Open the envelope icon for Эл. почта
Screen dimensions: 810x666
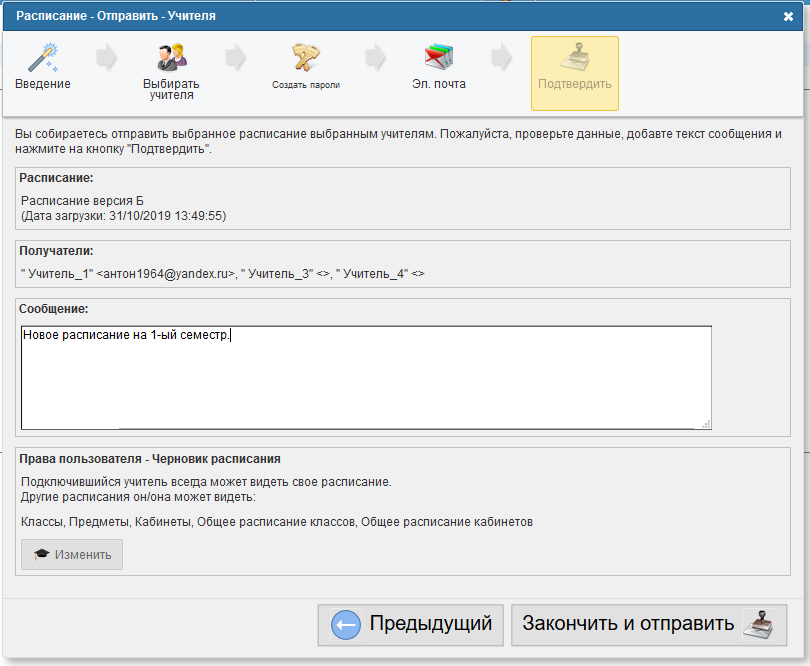pyautogui.click(x=439, y=57)
